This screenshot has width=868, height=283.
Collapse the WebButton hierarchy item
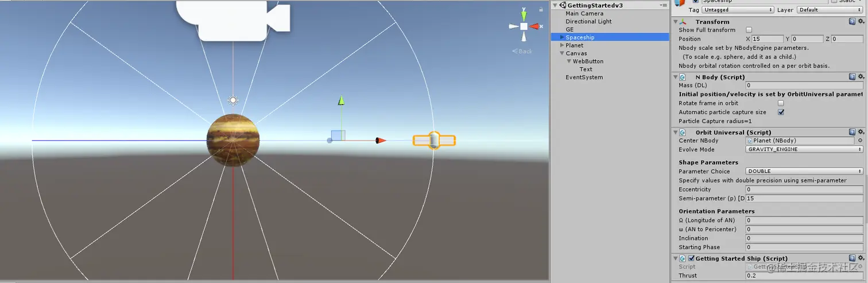pos(568,61)
